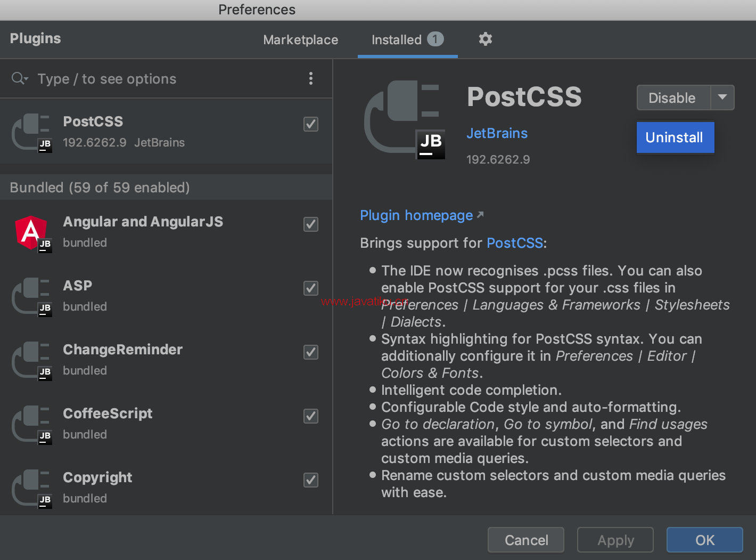Select the Angular and AngularJS plugin row

tap(166, 232)
